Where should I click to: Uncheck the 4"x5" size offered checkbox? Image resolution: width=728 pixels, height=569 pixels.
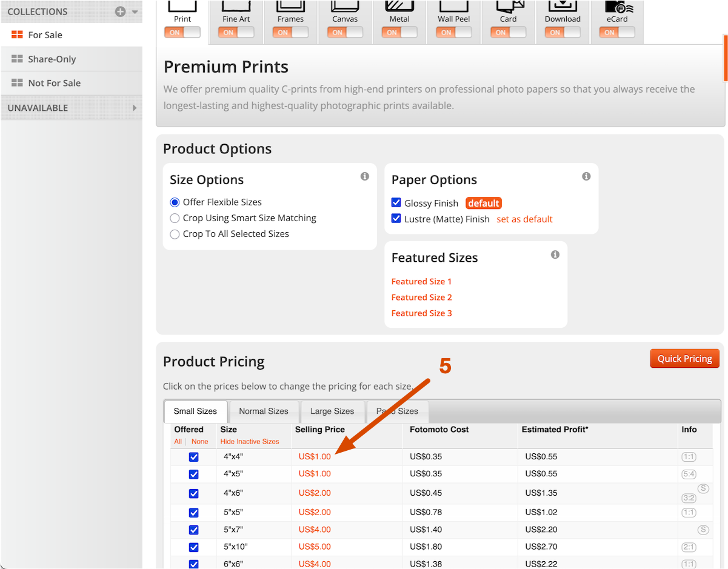(x=194, y=474)
